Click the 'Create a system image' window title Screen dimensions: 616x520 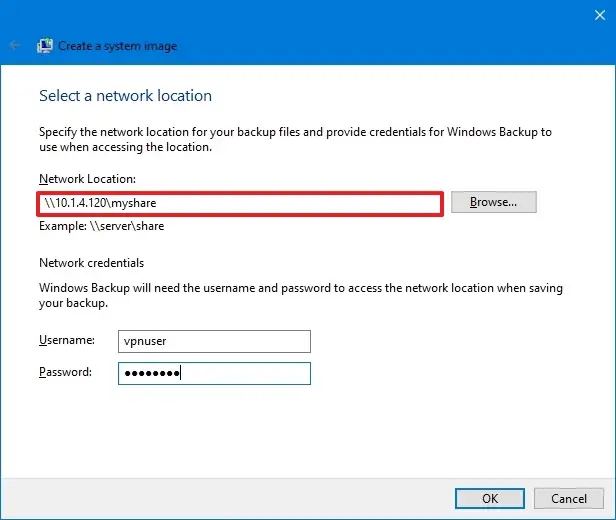click(x=118, y=46)
